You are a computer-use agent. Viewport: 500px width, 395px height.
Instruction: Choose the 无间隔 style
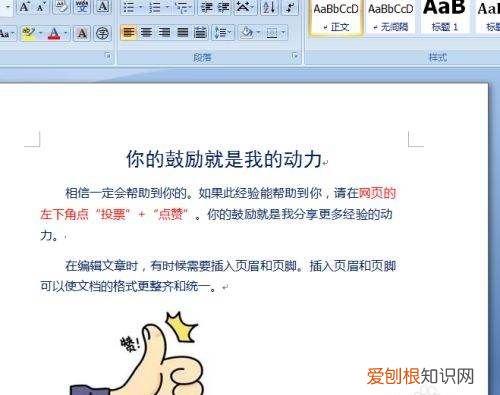(x=391, y=17)
